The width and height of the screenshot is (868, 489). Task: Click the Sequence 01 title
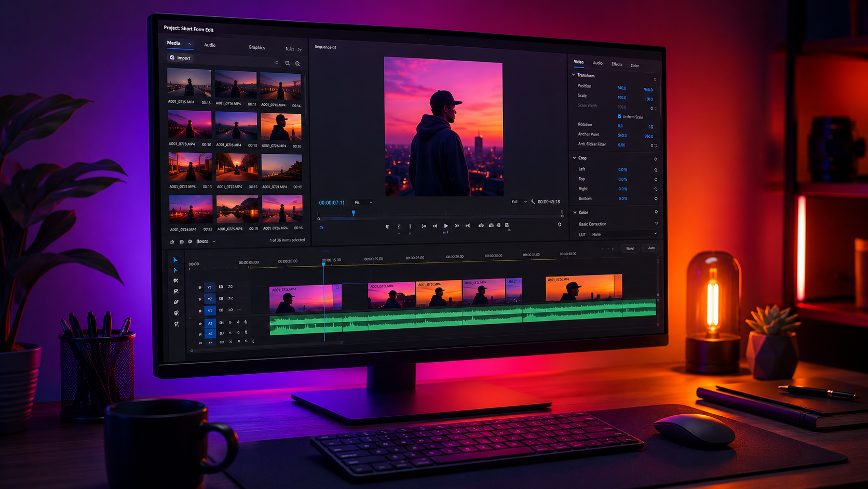point(325,47)
